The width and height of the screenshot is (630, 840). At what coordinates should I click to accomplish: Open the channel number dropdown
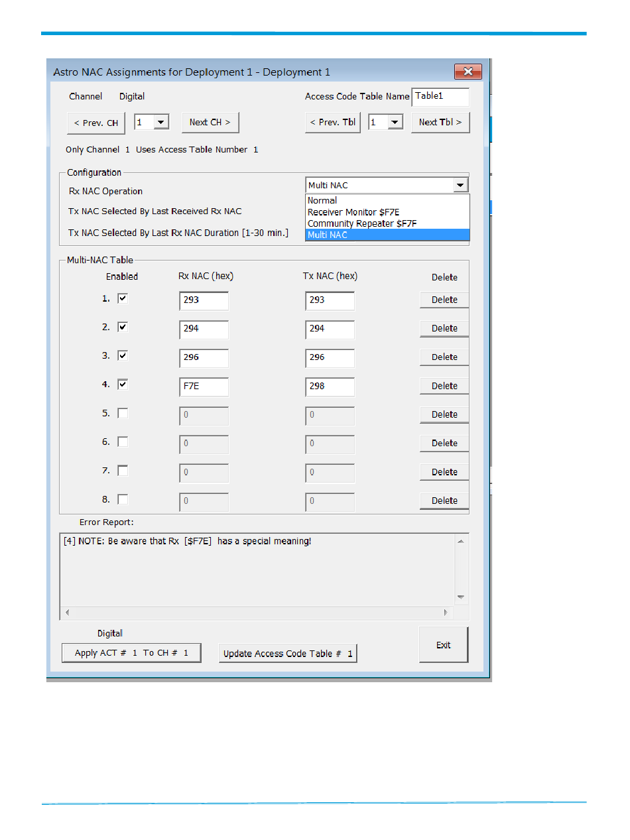click(161, 123)
